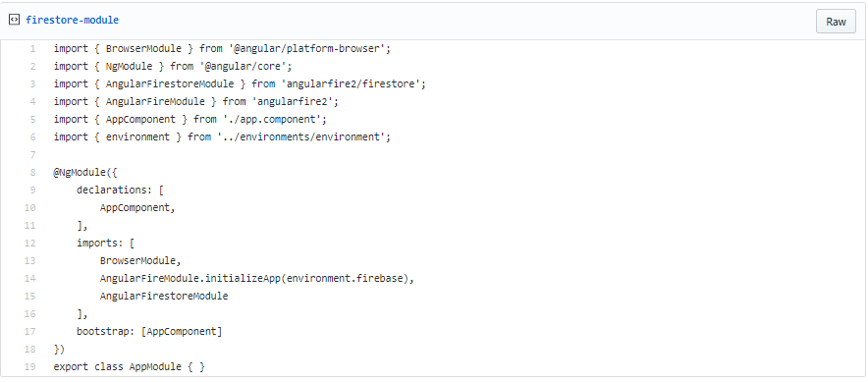Click AngularFirestoreModule in the imports array
The image size is (868, 382).
click(x=164, y=297)
